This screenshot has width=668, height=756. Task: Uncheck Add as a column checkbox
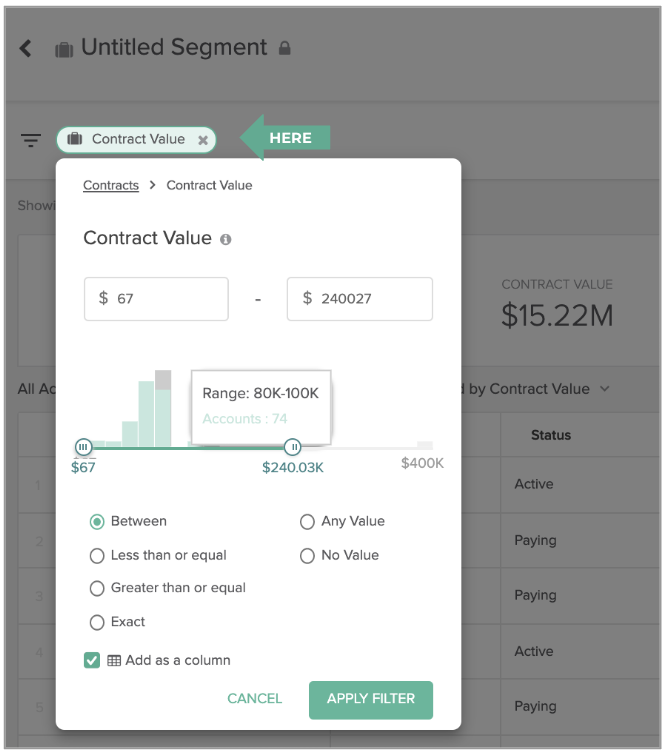pos(92,660)
